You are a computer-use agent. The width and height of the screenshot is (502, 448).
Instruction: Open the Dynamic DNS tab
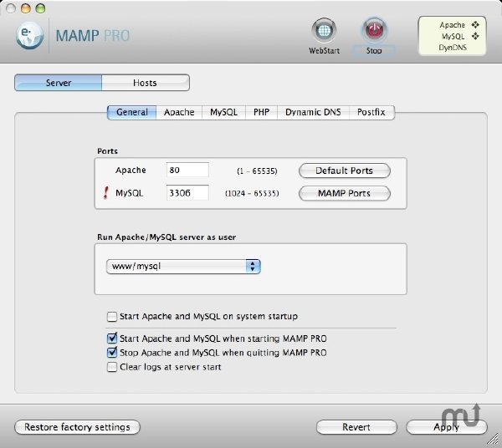[313, 113]
